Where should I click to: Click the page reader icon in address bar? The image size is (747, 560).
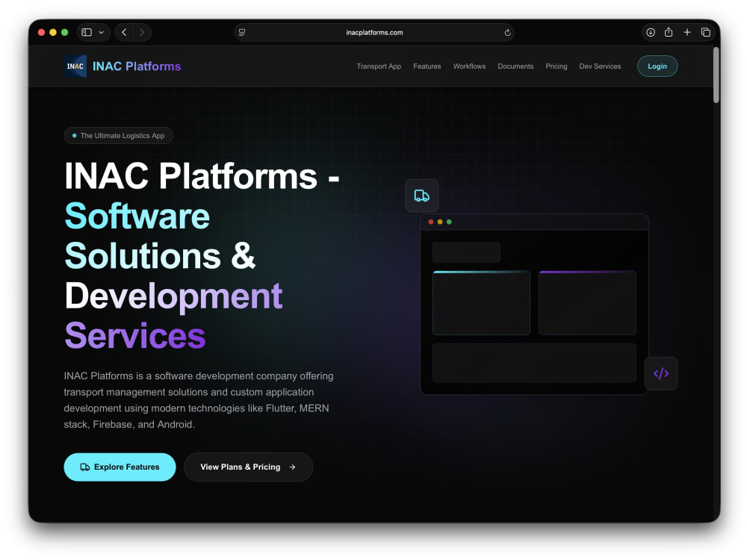[x=242, y=32]
